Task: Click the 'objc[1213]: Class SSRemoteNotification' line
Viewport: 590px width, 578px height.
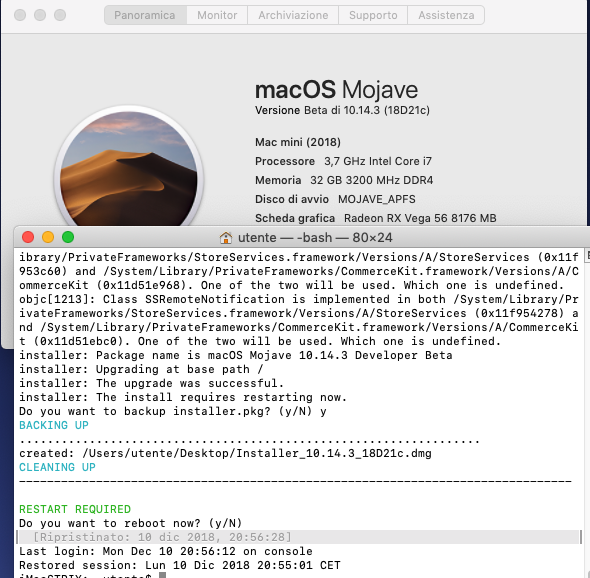Action: point(299,299)
